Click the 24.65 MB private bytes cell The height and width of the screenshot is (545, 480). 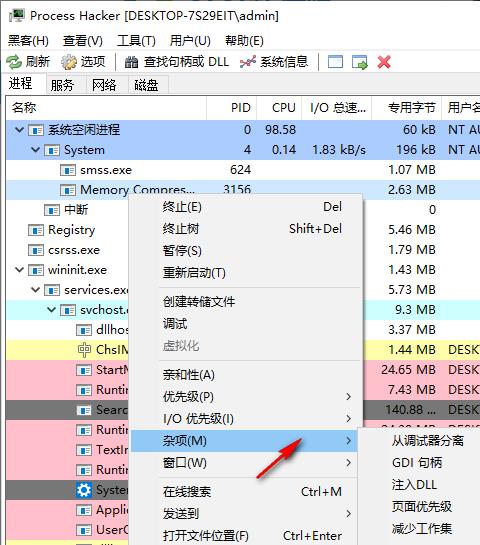(408, 370)
